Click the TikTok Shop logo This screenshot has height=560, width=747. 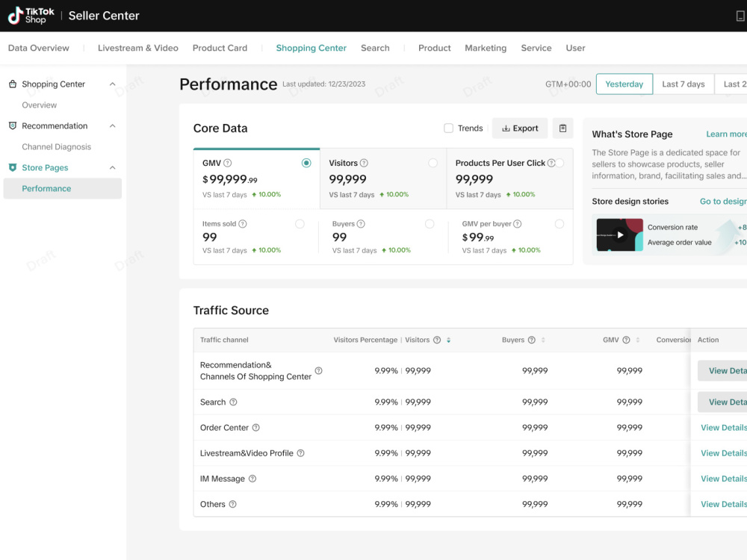pos(31,16)
